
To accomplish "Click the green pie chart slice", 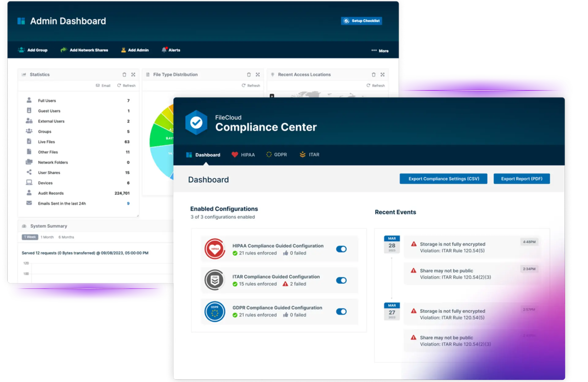I will (161, 136).
